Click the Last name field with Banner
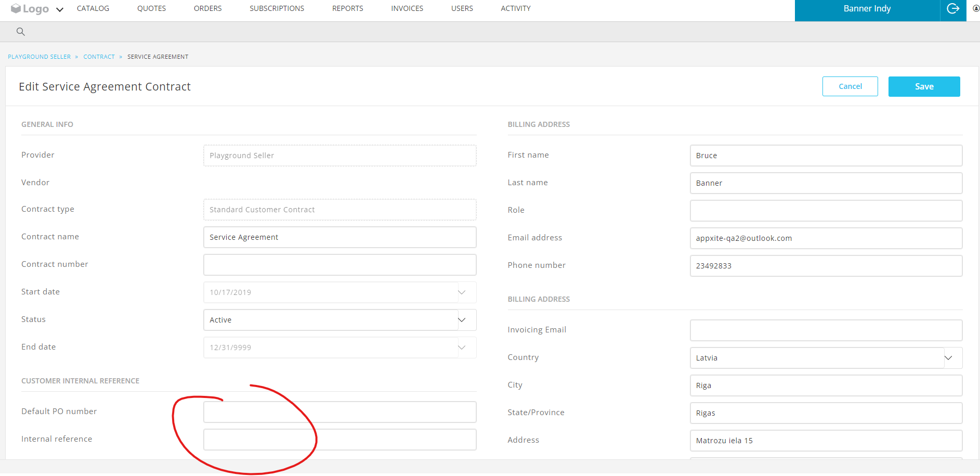 point(826,183)
